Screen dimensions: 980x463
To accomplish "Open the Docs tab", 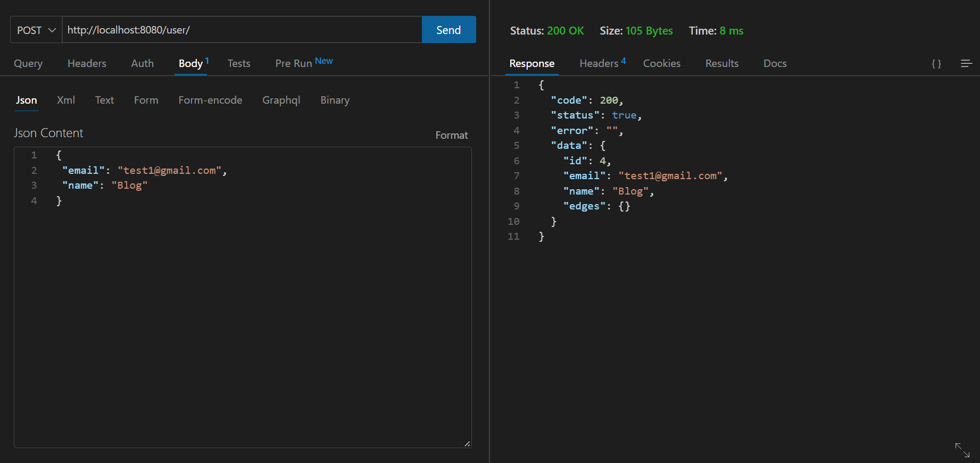I will [775, 63].
